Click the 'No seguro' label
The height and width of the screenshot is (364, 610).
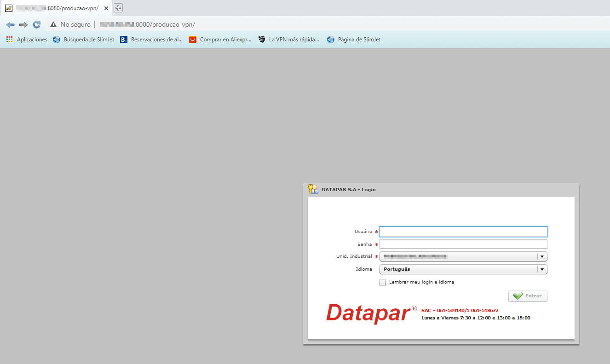point(75,25)
